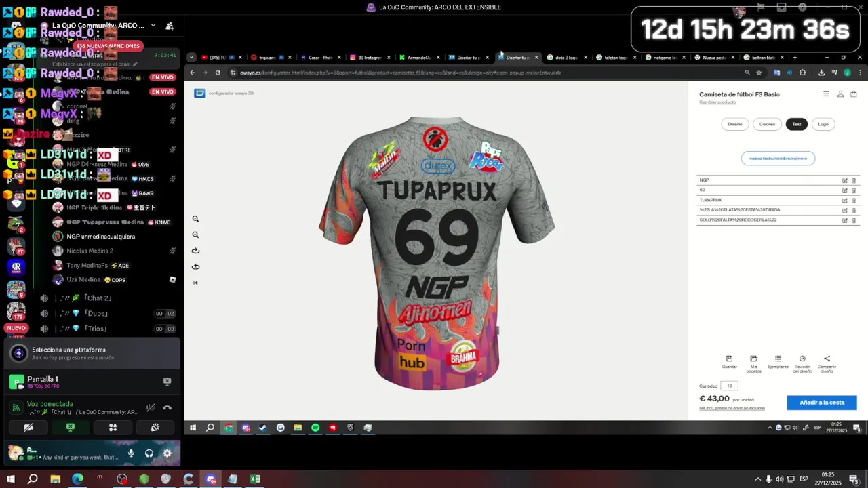868x488 pixels.
Task: Open IVA incl. shipping costs link
Action: pos(732,408)
